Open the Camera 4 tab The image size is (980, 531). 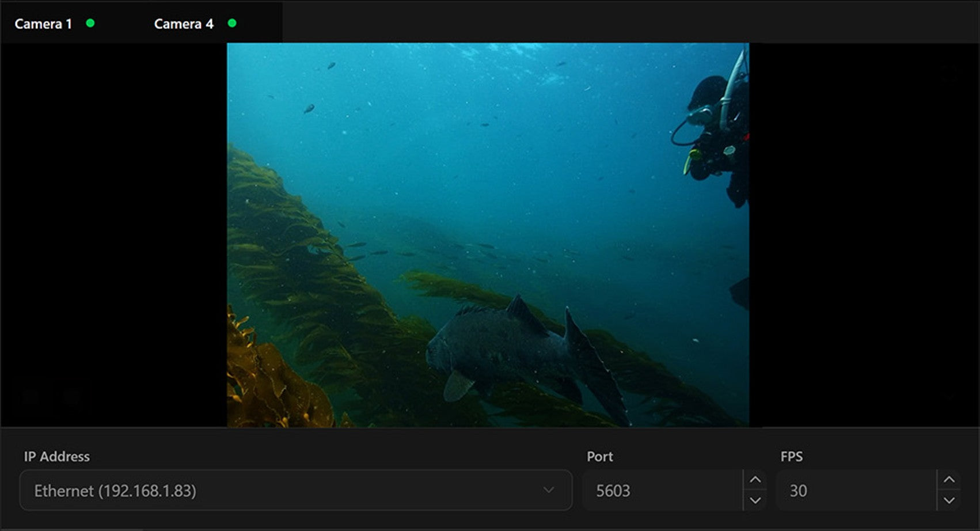point(184,24)
